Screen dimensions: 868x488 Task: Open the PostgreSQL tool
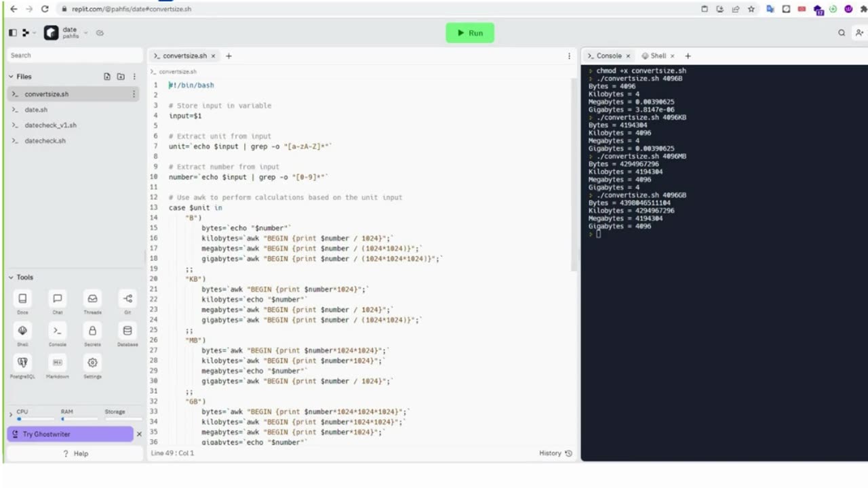coord(22,366)
